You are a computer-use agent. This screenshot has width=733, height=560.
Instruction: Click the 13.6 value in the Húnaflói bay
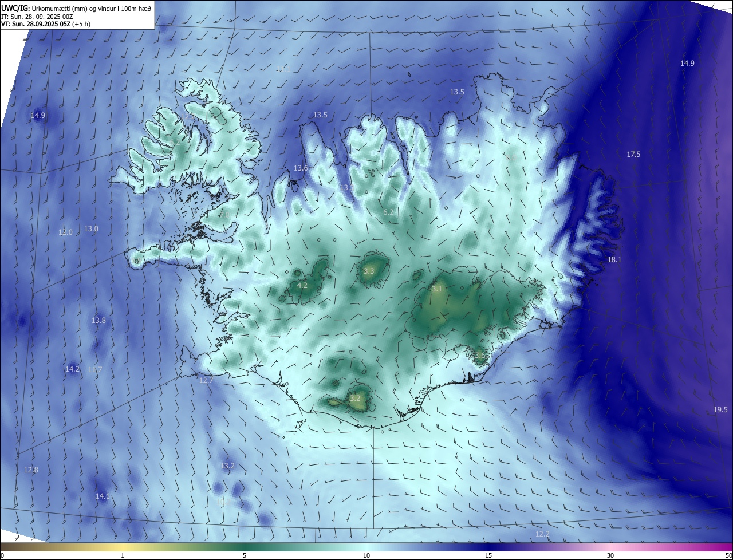[x=301, y=168]
